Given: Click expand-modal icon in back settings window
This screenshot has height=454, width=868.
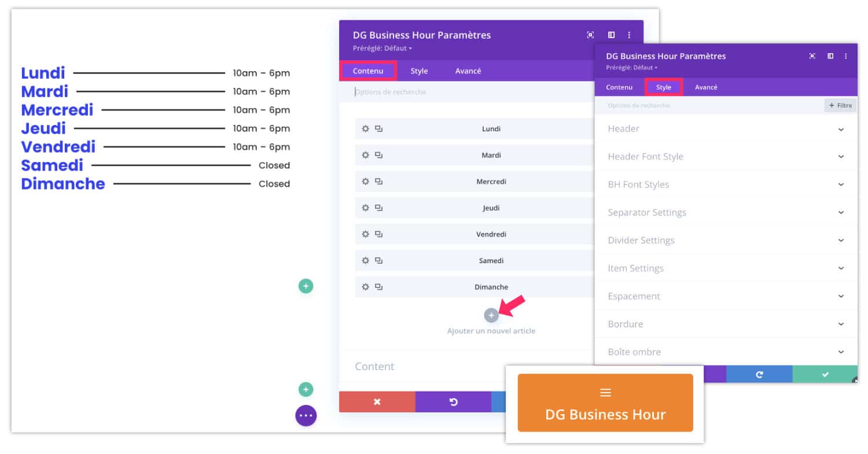Looking at the screenshot, I should pyautogui.click(x=590, y=35).
